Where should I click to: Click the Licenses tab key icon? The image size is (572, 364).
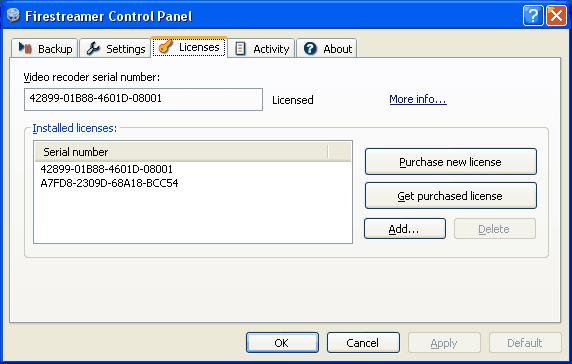click(165, 47)
